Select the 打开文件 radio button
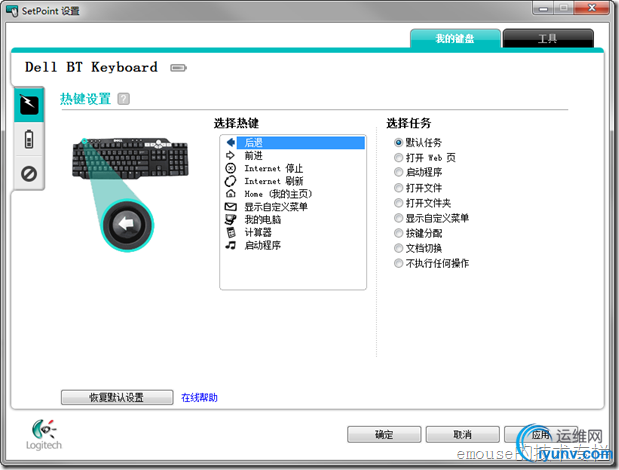Image resolution: width=619 pixels, height=470 pixels. click(x=398, y=188)
